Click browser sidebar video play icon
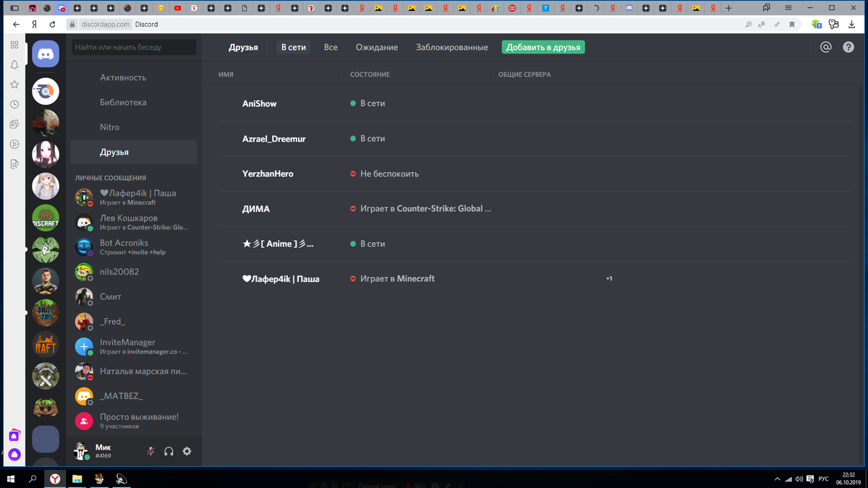868x488 pixels. tap(14, 144)
